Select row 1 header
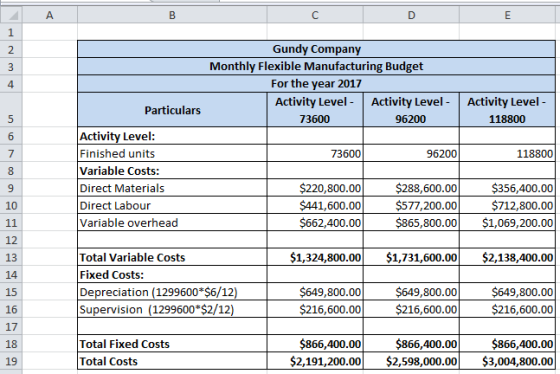Screen dimensions: 560x374 pos(11,32)
